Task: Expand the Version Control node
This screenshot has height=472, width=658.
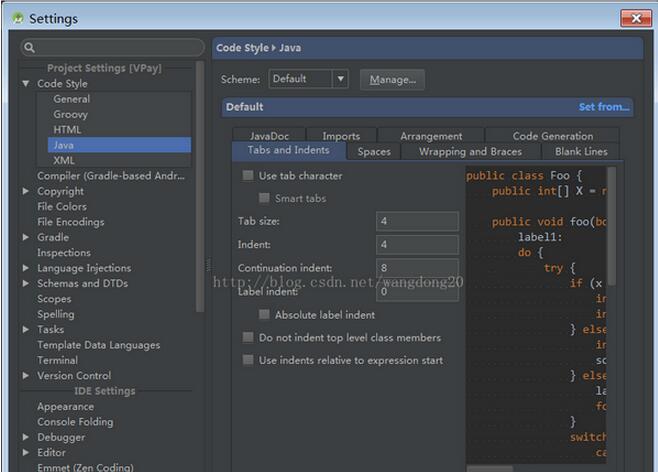Action: (x=26, y=376)
